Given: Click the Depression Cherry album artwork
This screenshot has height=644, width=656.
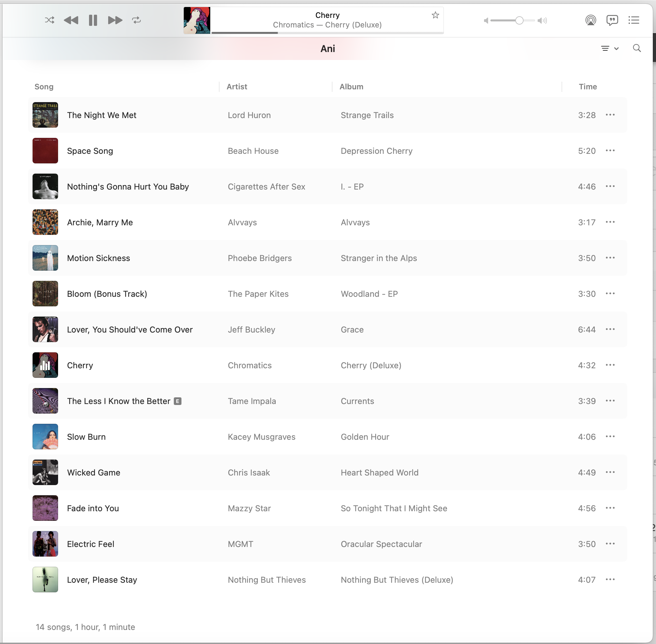Looking at the screenshot, I should pyautogui.click(x=45, y=151).
